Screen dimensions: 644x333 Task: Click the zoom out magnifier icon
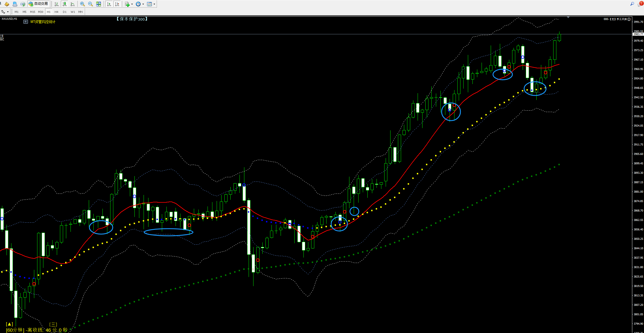[90, 4]
